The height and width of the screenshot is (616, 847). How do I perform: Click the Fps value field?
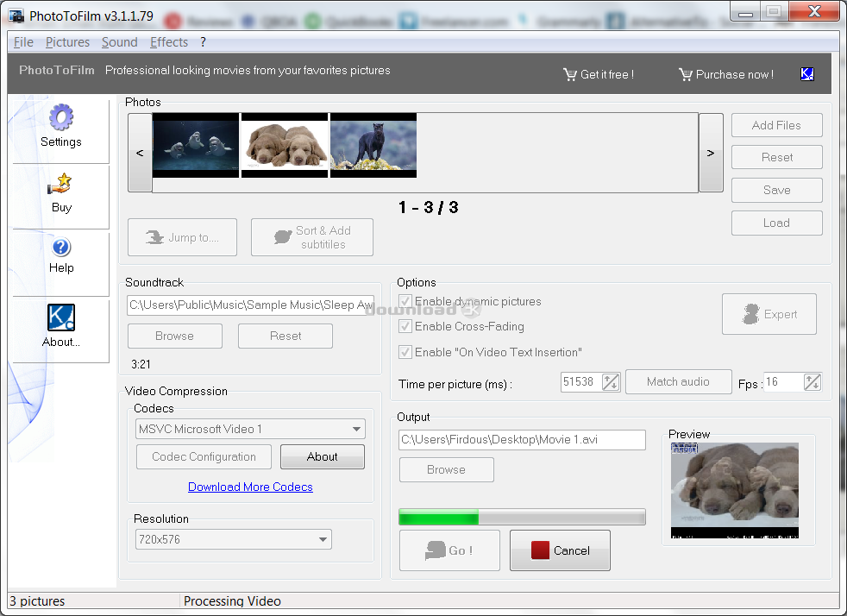782,382
